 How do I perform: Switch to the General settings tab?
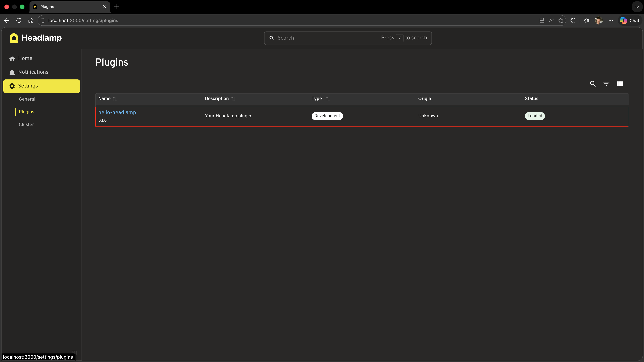tap(27, 99)
